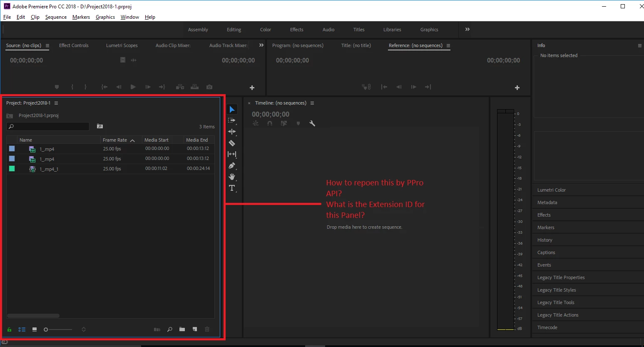Open the Source panel hamburger menu
644x347 pixels.
(x=47, y=45)
